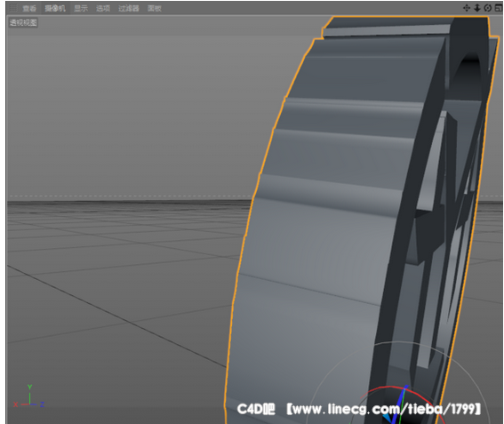The image size is (504, 424).
Task: Click the move camera (pan) icon
Action: click(x=467, y=8)
